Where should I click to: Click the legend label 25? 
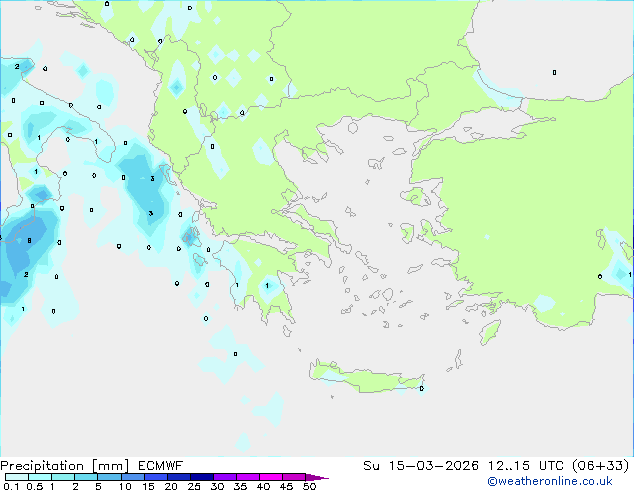point(194,486)
